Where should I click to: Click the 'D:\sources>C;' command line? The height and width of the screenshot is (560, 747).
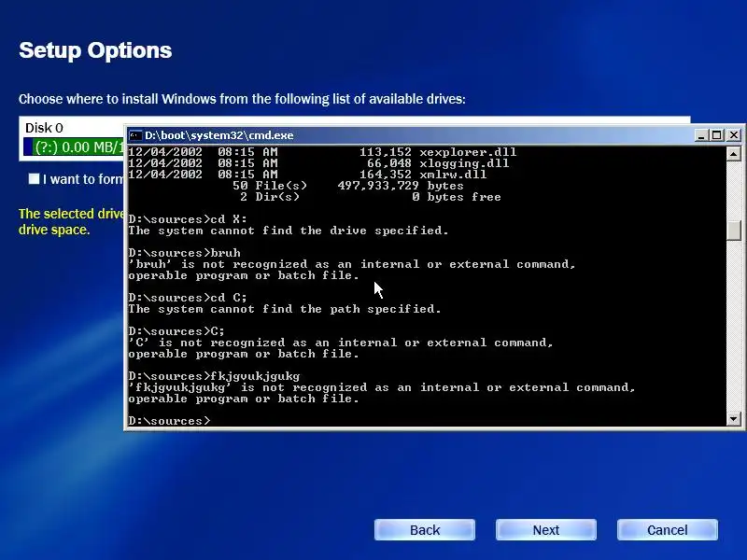click(x=176, y=331)
